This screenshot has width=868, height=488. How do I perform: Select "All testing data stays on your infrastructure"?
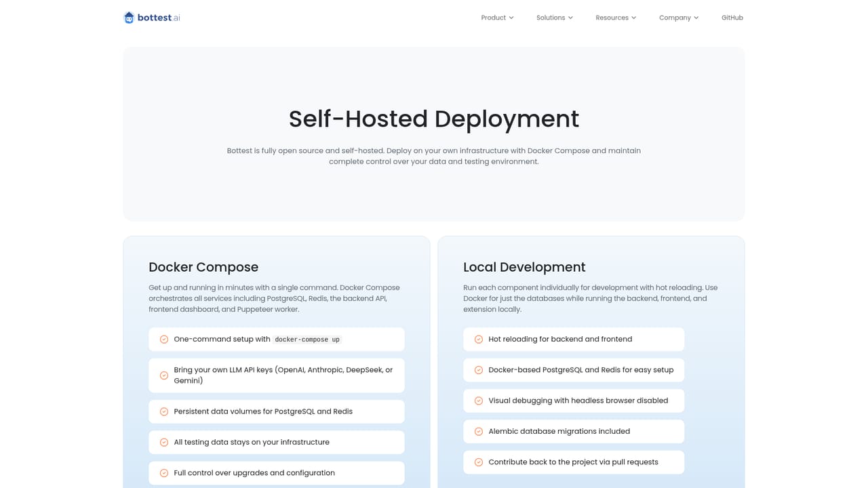[x=252, y=442]
